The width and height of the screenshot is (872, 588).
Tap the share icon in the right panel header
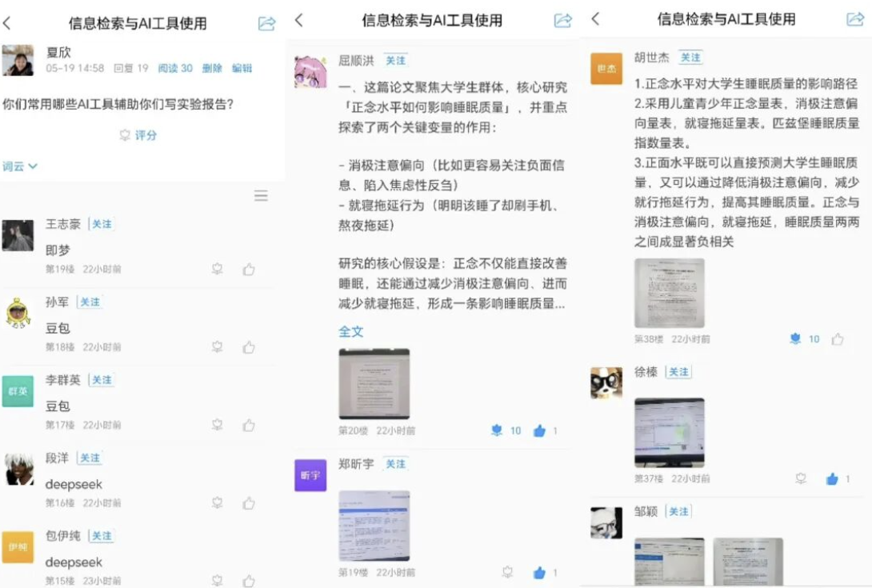855,19
